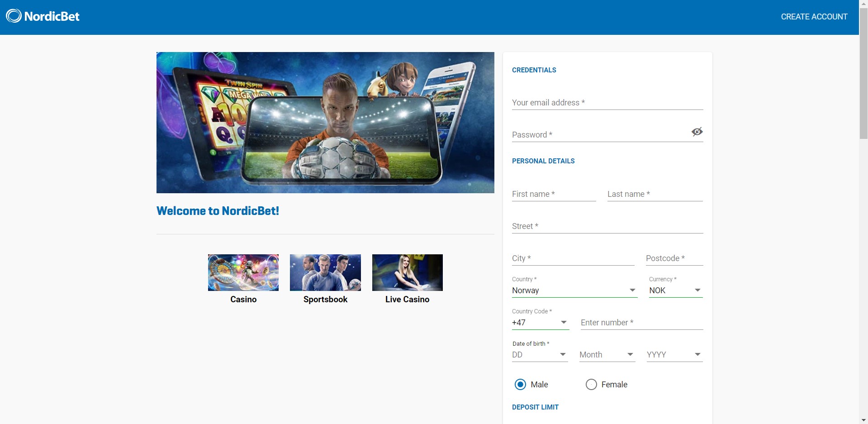
Task: Click the First name field
Action: 554,194
